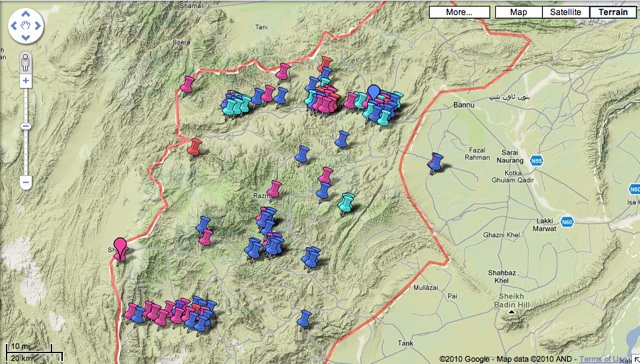Zoom in using the plus button
The width and height of the screenshot is (640, 364).
(26, 81)
